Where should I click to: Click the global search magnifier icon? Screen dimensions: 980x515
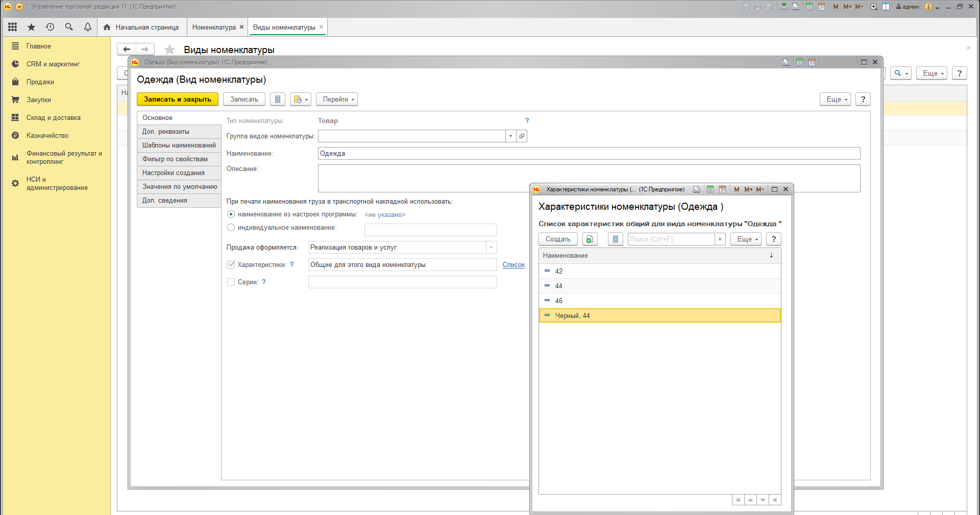point(69,27)
